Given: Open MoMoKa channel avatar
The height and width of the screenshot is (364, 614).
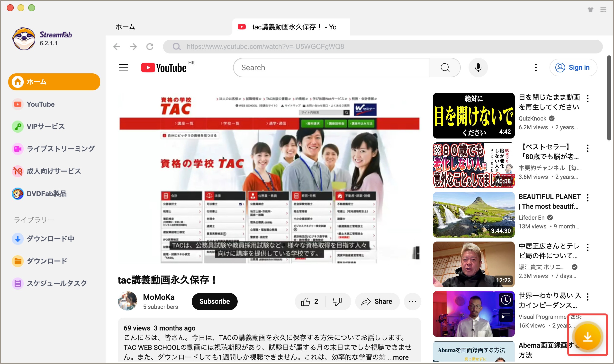Looking at the screenshot, I should pyautogui.click(x=127, y=301).
